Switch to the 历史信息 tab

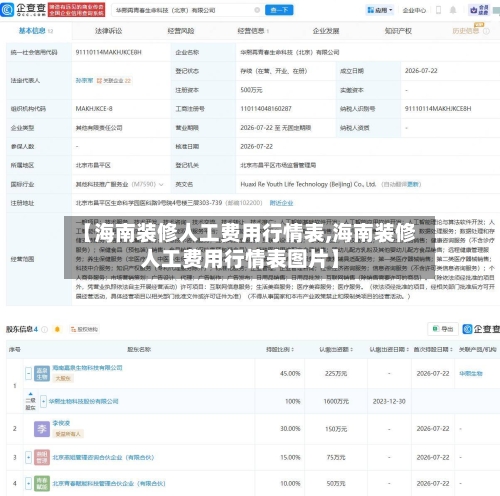pyautogui.click(x=466, y=31)
